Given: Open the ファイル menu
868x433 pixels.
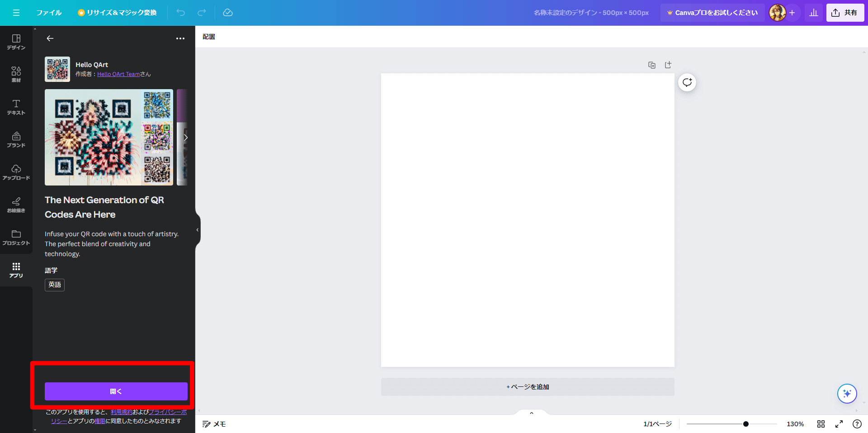Looking at the screenshot, I should click(x=49, y=13).
